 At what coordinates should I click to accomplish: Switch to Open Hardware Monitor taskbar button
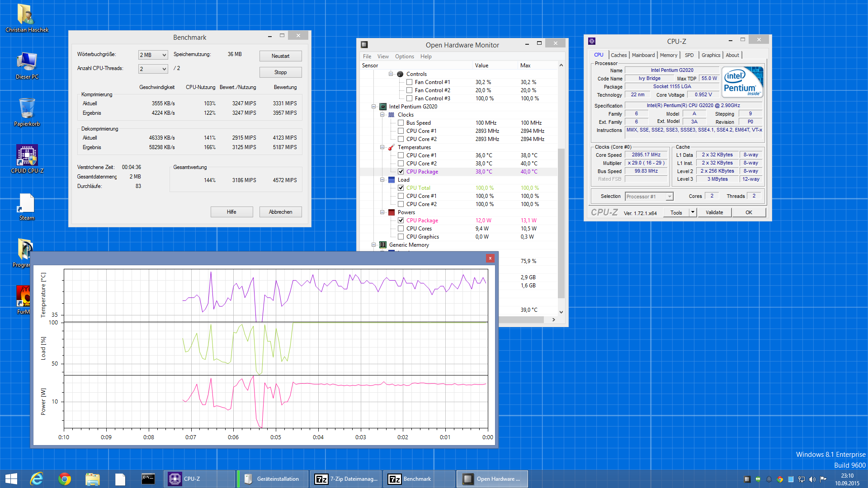tap(493, 479)
